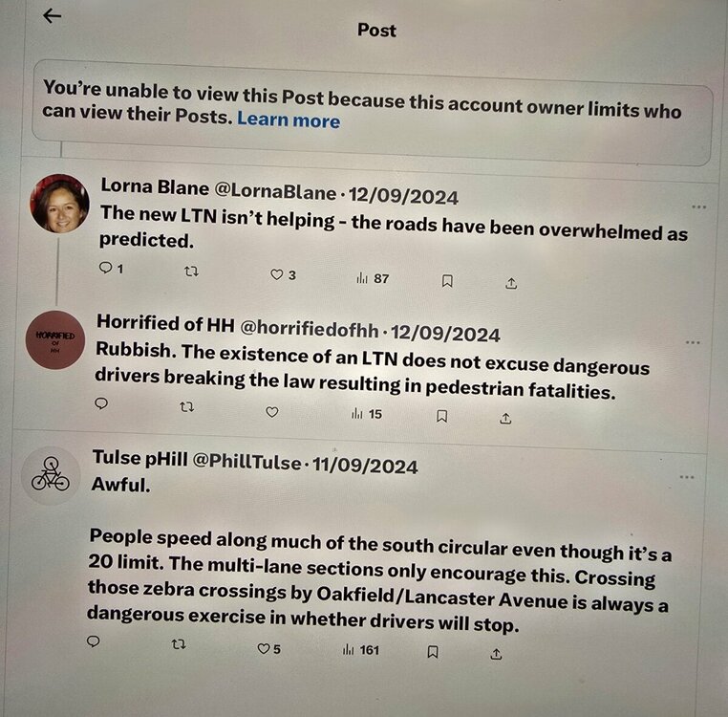Like Tulse pHill's post with 5 likes
This screenshot has width=728, height=717.
[268, 649]
